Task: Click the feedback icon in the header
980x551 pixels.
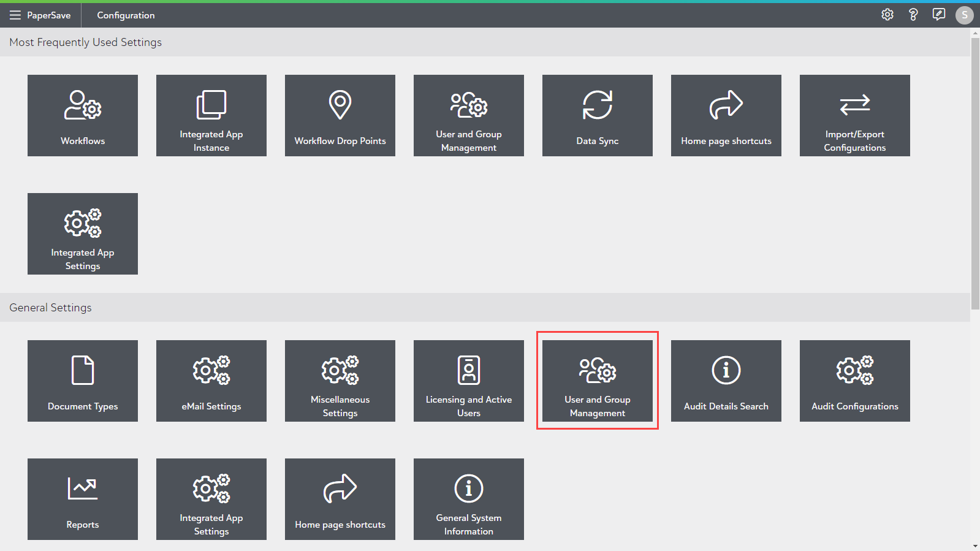Action: tap(938, 15)
